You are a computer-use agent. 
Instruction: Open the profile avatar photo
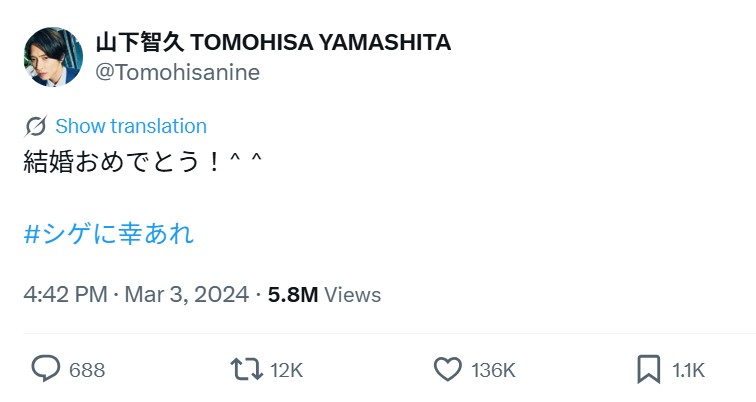[x=52, y=57]
